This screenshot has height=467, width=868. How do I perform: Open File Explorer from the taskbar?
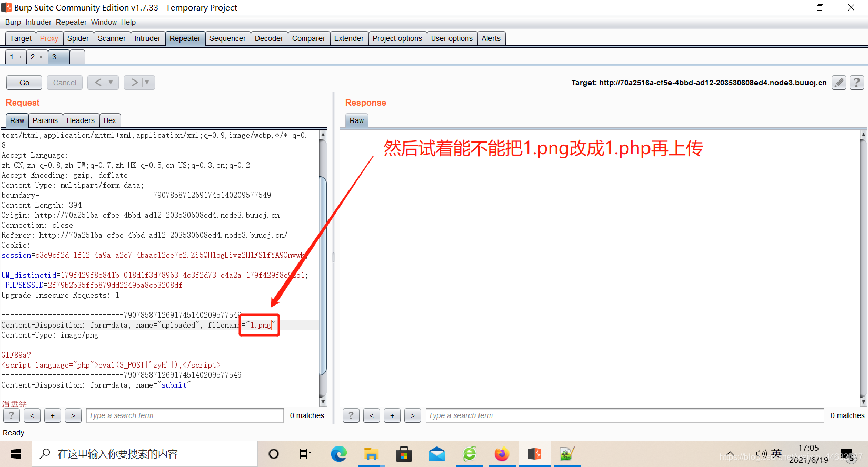[x=371, y=454]
